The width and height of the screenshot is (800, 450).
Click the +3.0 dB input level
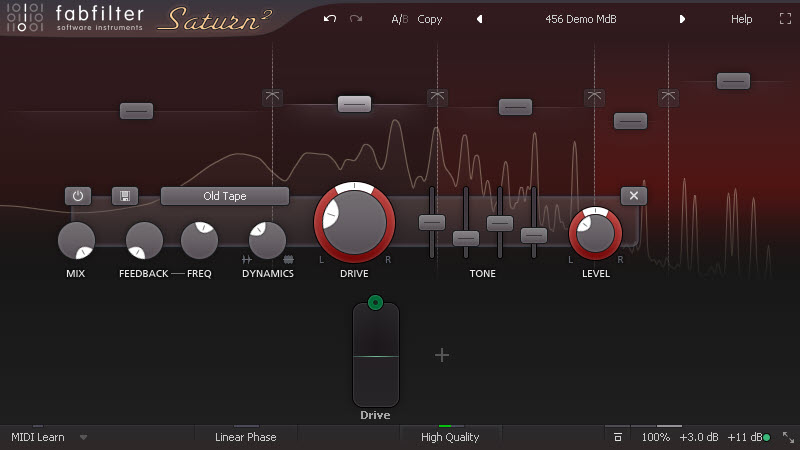tap(699, 437)
